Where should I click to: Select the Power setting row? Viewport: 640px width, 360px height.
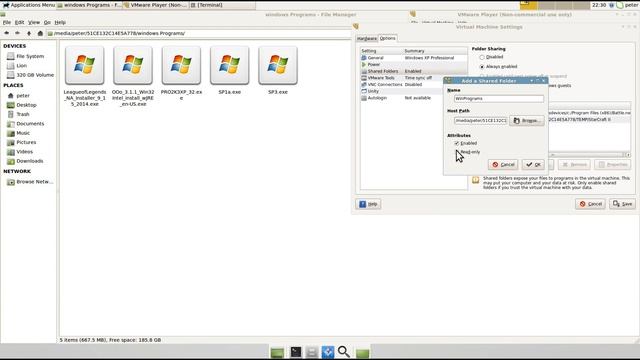(x=414, y=64)
